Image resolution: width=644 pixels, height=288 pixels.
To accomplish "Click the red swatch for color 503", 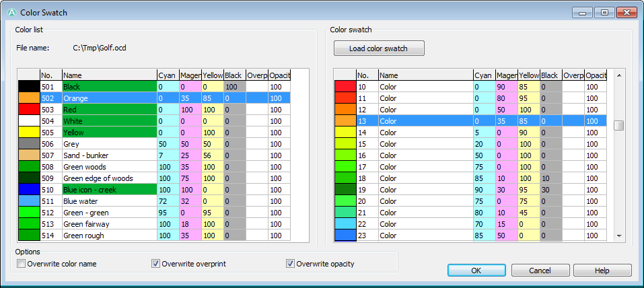I will [29, 110].
